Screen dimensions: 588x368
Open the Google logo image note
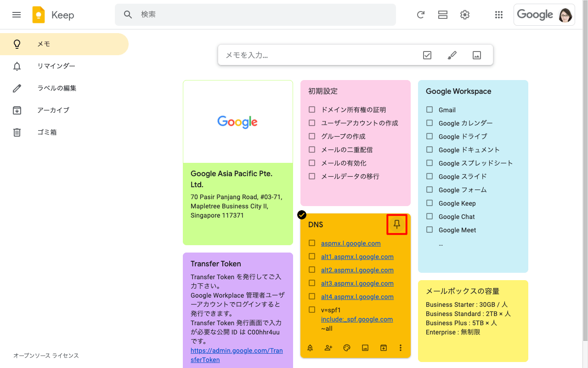click(238, 122)
